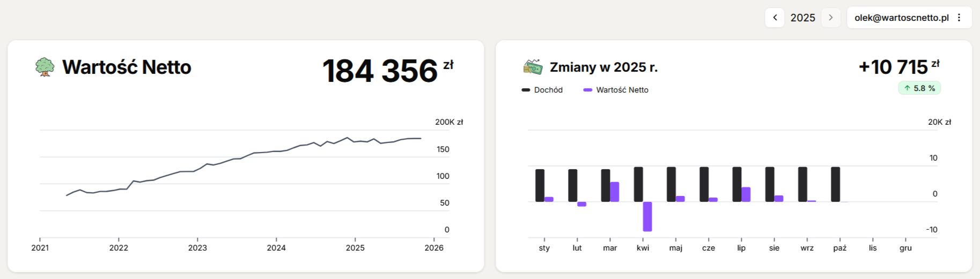This screenshot has height=279, width=980.
Task: Click the green up-arrow in 5.8 % badge
Action: pos(907,88)
